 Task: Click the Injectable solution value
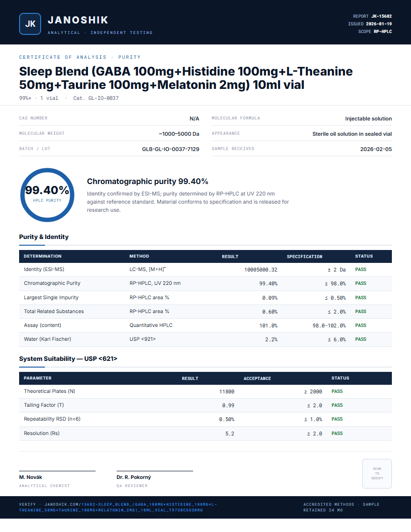368,119
